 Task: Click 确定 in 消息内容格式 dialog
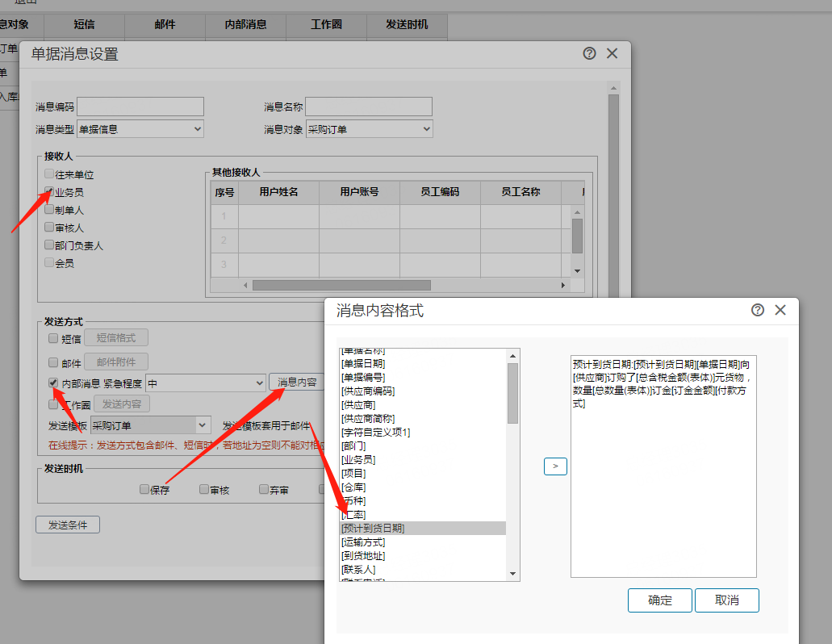[x=660, y=600]
